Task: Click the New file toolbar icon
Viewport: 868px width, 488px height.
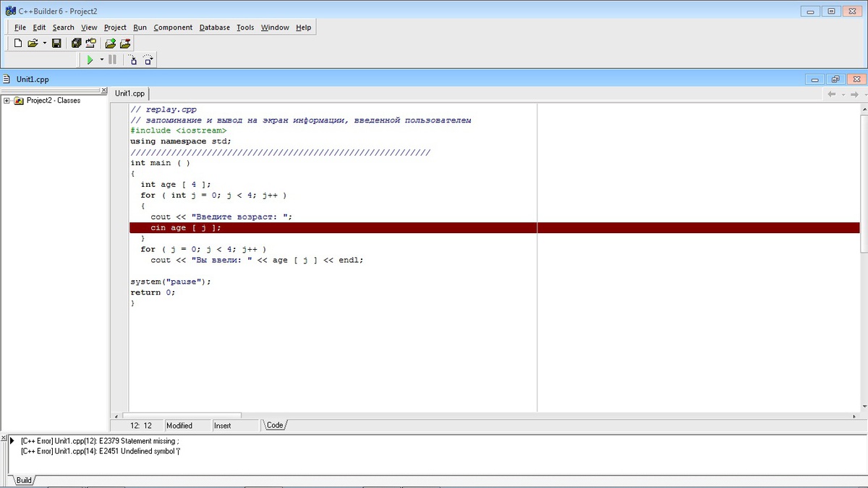Action: 19,43
